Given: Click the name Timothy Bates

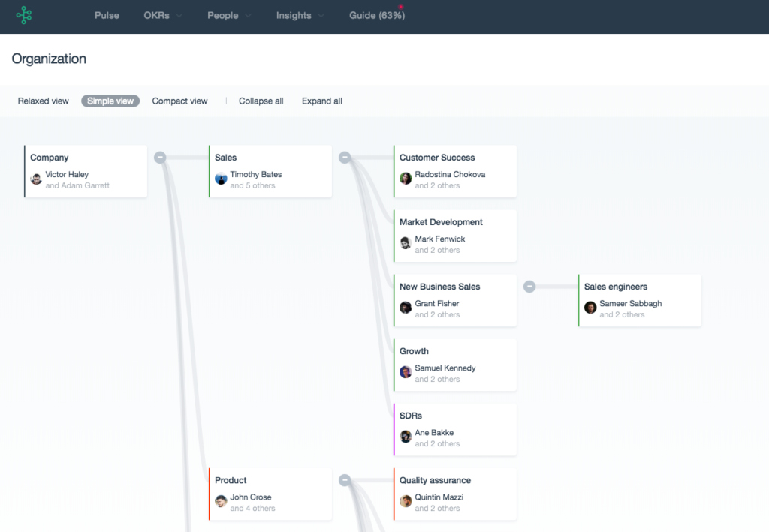Looking at the screenshot, I should click(255, 174).
